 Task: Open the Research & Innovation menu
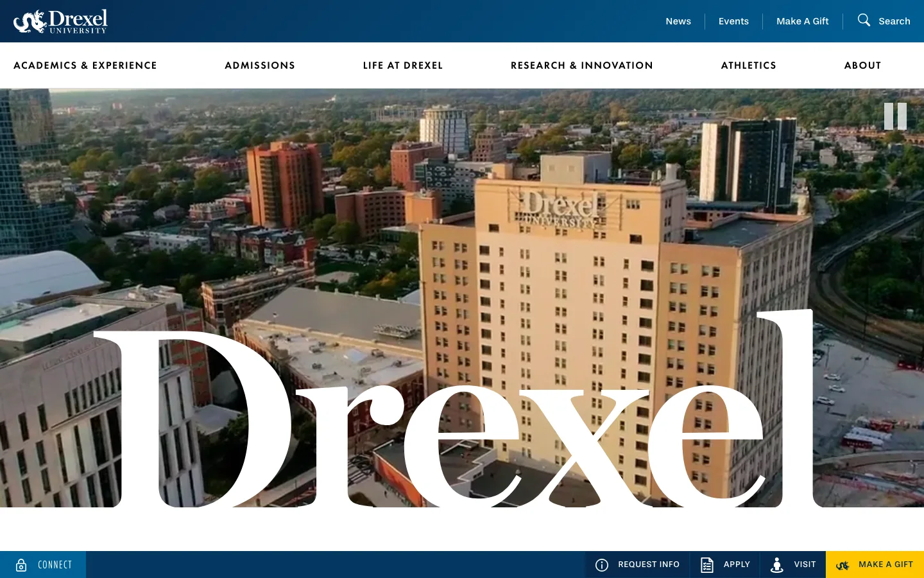582,66
